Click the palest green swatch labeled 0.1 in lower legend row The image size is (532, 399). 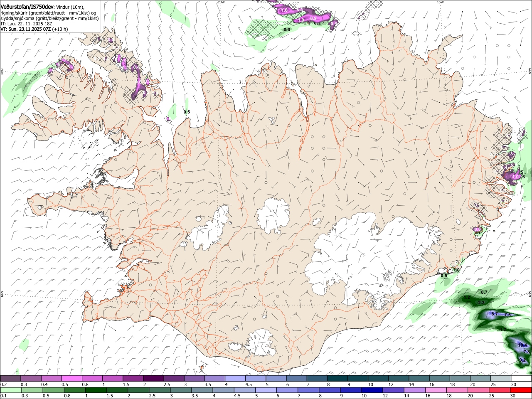tap(11, 390)
